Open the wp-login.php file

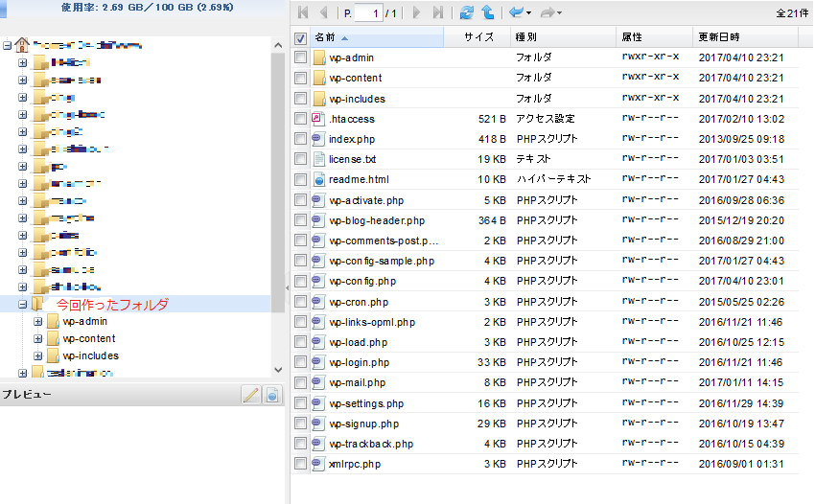point(359,362)
